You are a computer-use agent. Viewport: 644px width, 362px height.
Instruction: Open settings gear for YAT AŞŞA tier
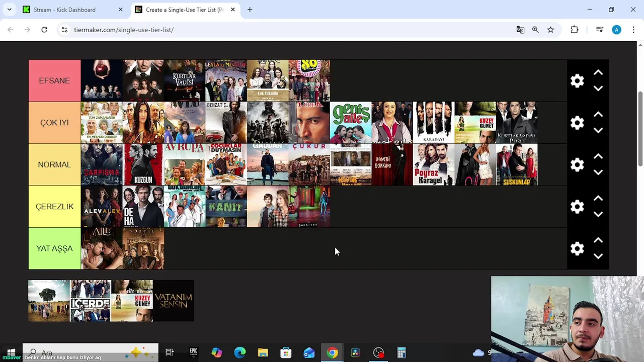coord(577,248)
